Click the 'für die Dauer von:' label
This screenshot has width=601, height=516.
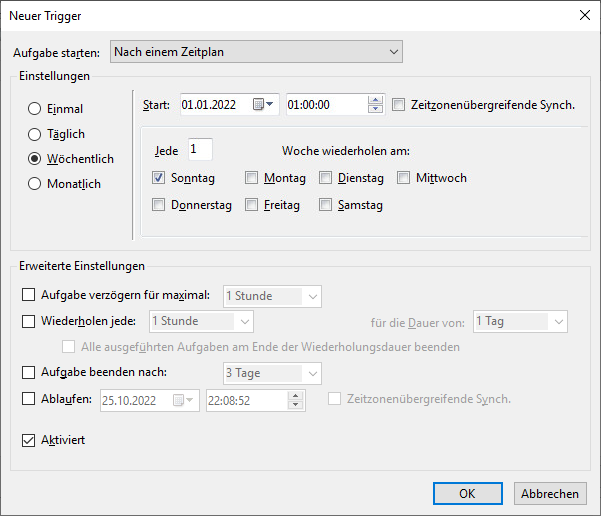tap(417, 323)
